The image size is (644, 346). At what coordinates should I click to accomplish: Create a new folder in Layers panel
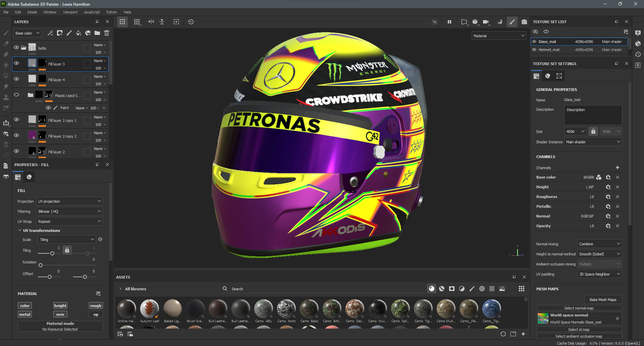click(97, 33)
